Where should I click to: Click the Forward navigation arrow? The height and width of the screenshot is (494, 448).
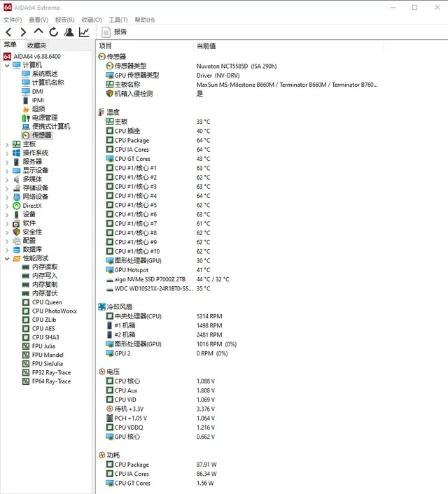(23, 32)
